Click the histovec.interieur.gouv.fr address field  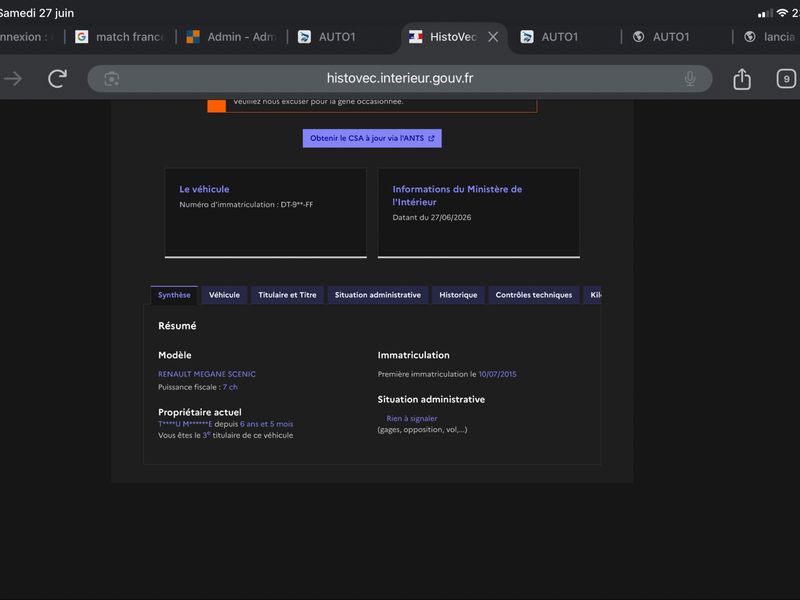399,79
